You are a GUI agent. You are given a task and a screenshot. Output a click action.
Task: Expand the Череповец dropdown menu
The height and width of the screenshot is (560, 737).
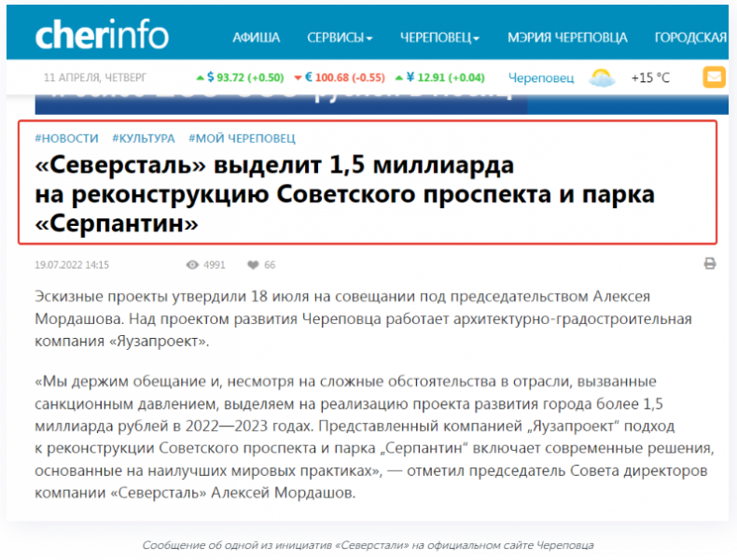click(x=439, y=37)
